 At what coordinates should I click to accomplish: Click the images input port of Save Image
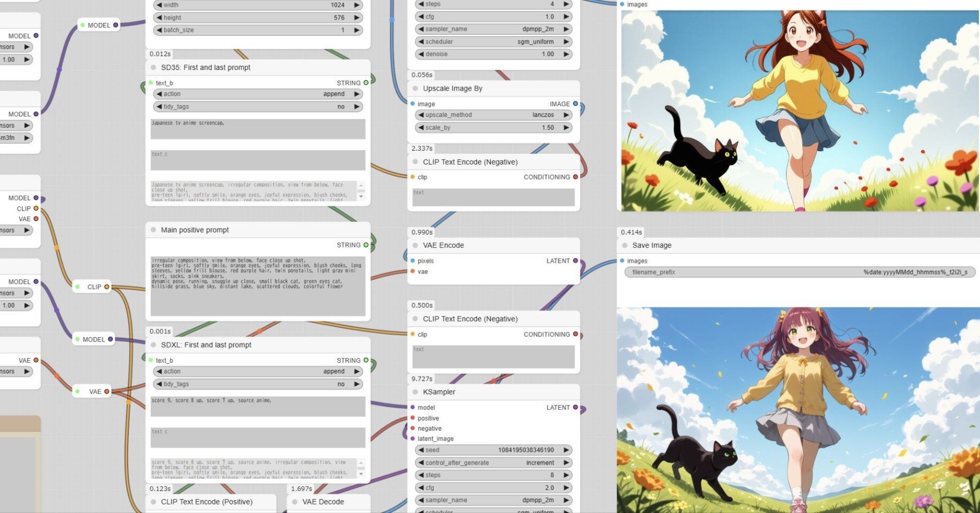pyautogui.click(x=622, y=261)
